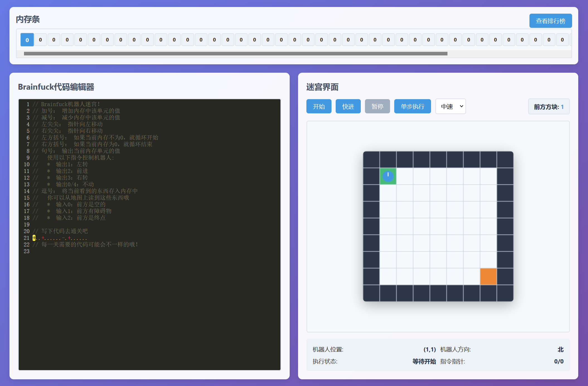Image resolution: width=588 pixels, height=386 pixels.
Task: Click the 暂停 pause button
Action: pyautogui.click(x=377, y=106)
